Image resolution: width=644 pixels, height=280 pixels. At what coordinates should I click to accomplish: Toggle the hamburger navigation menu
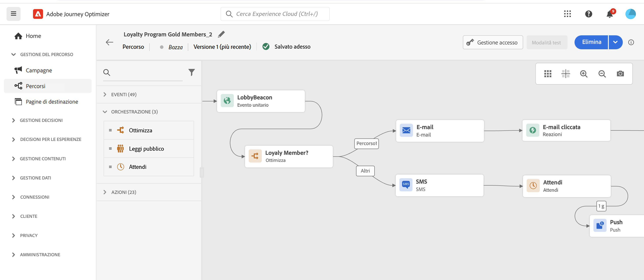tap(14, 14)
